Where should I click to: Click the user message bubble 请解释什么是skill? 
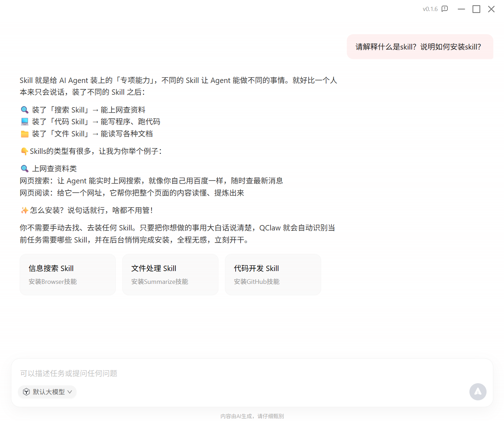point(420,47)
